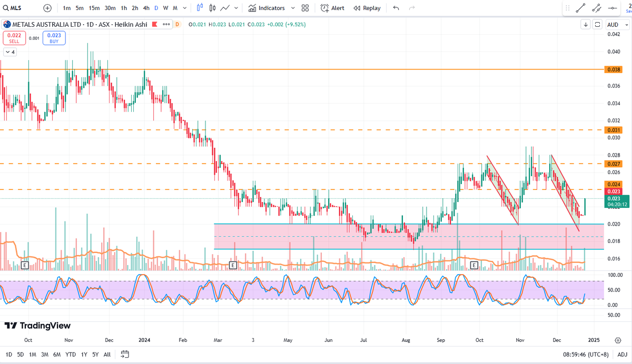632x364 pixels.
Task: Set the date range to 1Y
Action: click(84, 354)
